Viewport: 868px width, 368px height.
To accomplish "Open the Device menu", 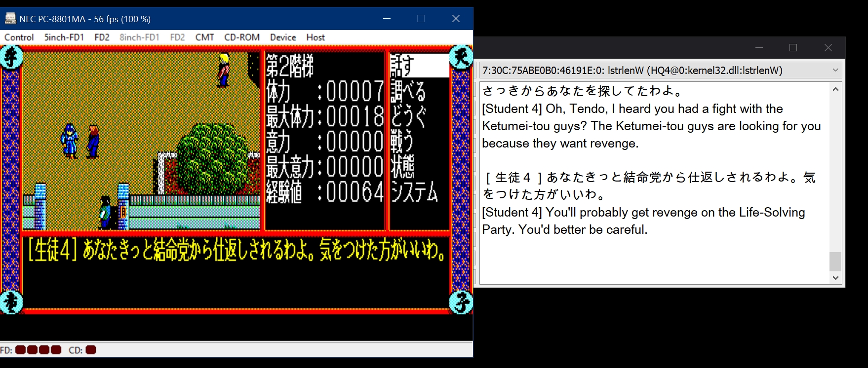I will pos(283,37).
